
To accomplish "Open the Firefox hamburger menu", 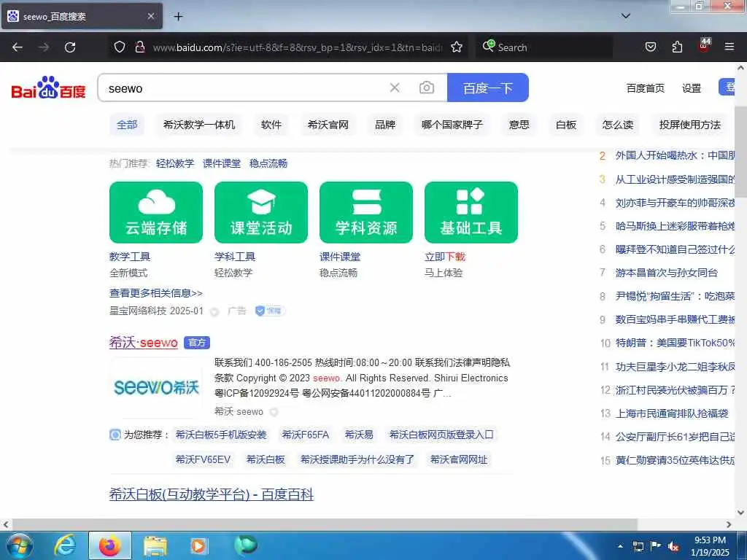I will 729,47.
